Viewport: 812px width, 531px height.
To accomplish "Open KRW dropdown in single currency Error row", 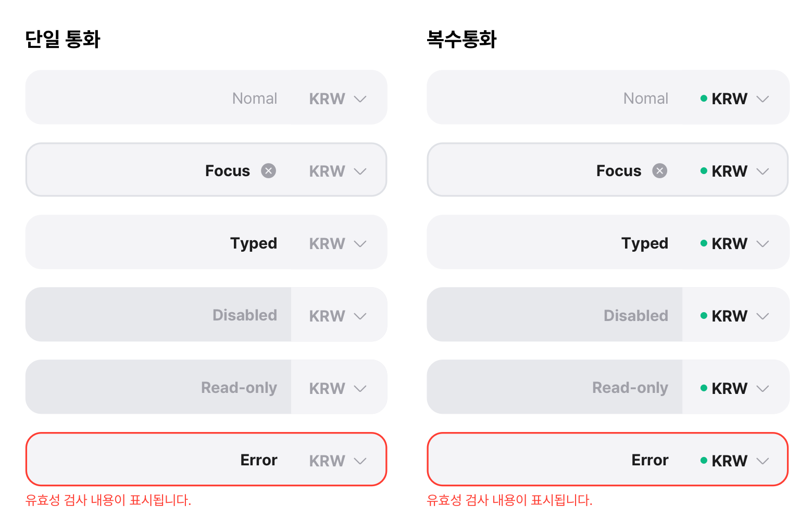I will coord(338,461).
